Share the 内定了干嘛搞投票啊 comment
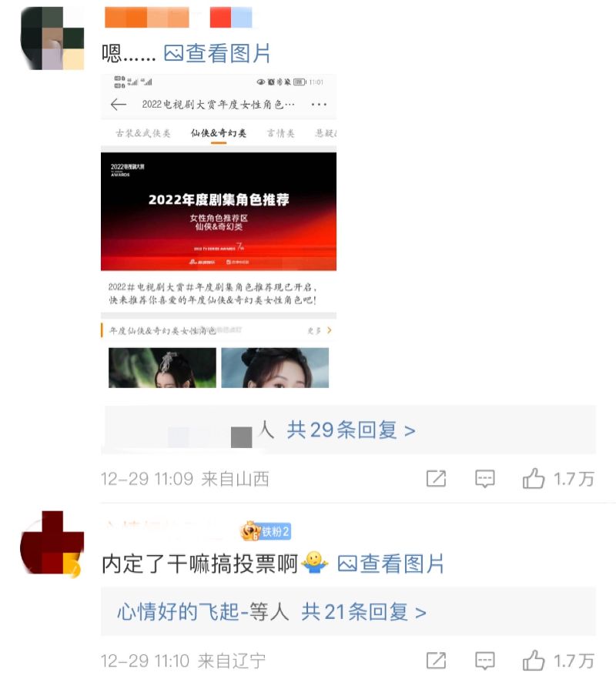Screen dimensions: 616x679 436,661
